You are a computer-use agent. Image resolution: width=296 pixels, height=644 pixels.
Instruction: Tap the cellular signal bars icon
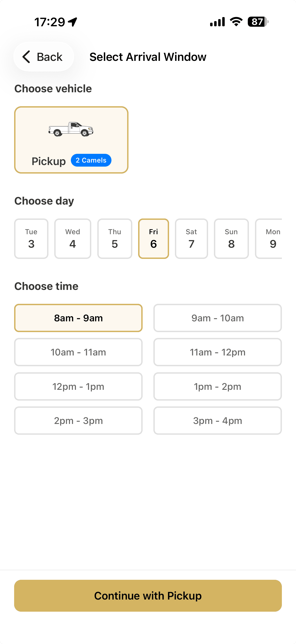point(217,22)
